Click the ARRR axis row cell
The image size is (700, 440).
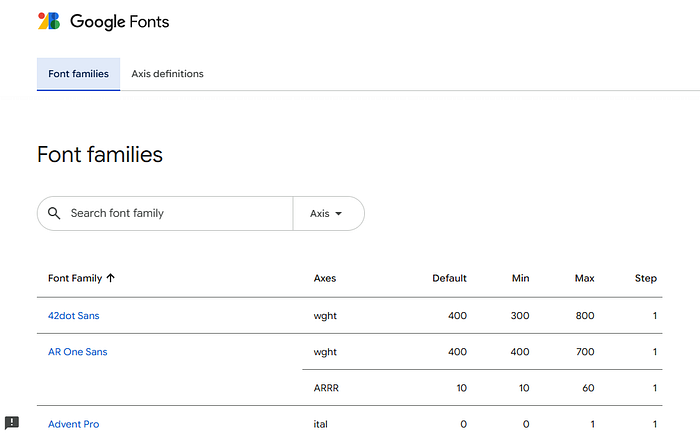(x=326, y=388)
